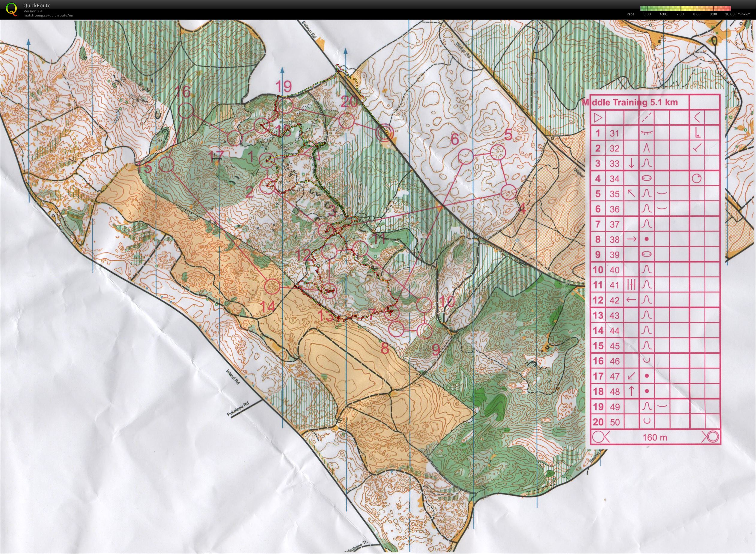The image size is (756, 554).
Task: Click control circle 16 on the map
Action: [186, 110]
